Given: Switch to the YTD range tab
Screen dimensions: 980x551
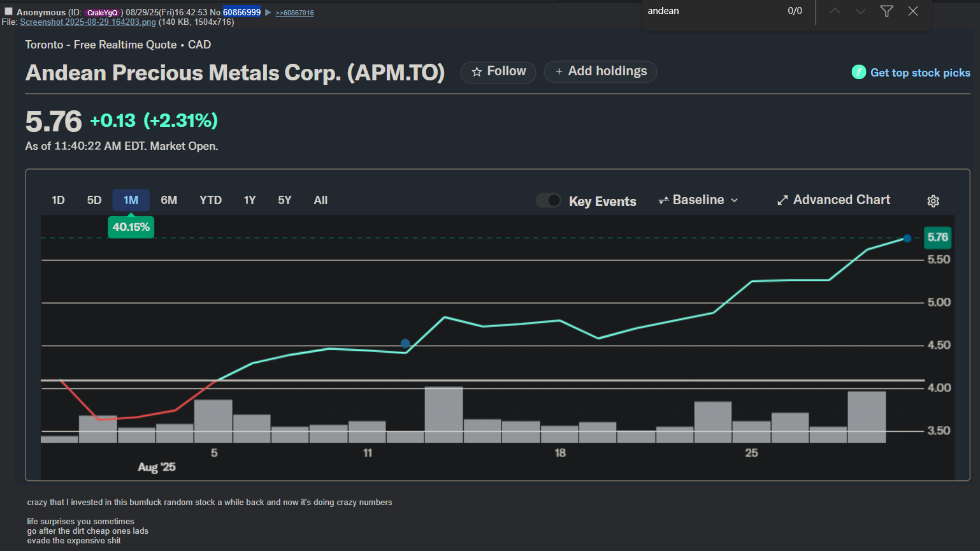Looking at the screenshot, I should pos(210,200).
